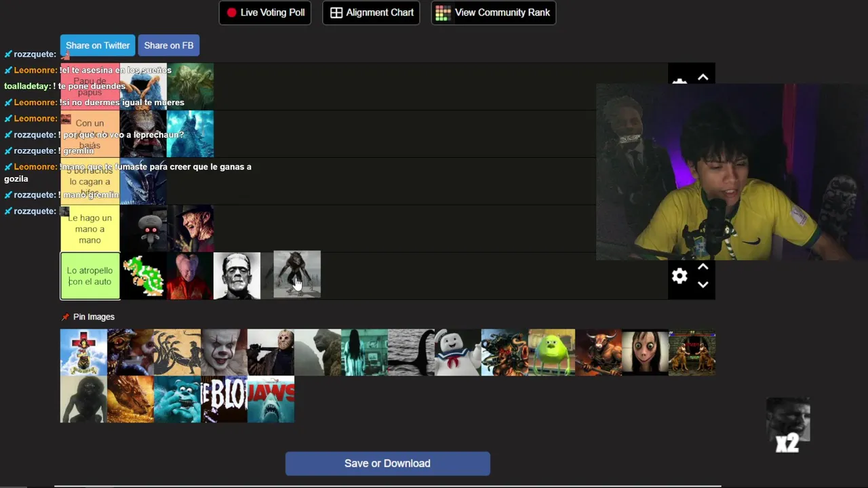868x488 pixels.
Task: Select the '3 borrachos lo cagan a' tier label
Action: pyautogui.click(x=90, y=182)
